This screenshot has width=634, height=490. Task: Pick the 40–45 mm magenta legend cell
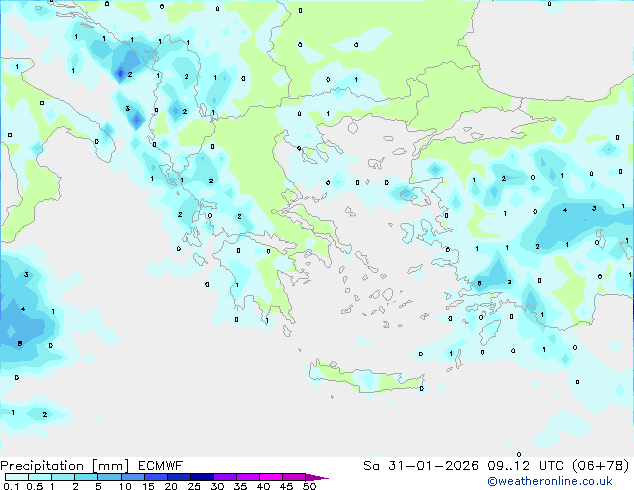(x=271, y=477)
